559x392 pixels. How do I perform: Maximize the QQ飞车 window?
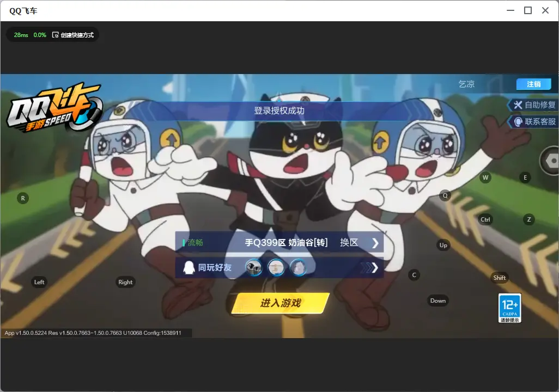528,10
